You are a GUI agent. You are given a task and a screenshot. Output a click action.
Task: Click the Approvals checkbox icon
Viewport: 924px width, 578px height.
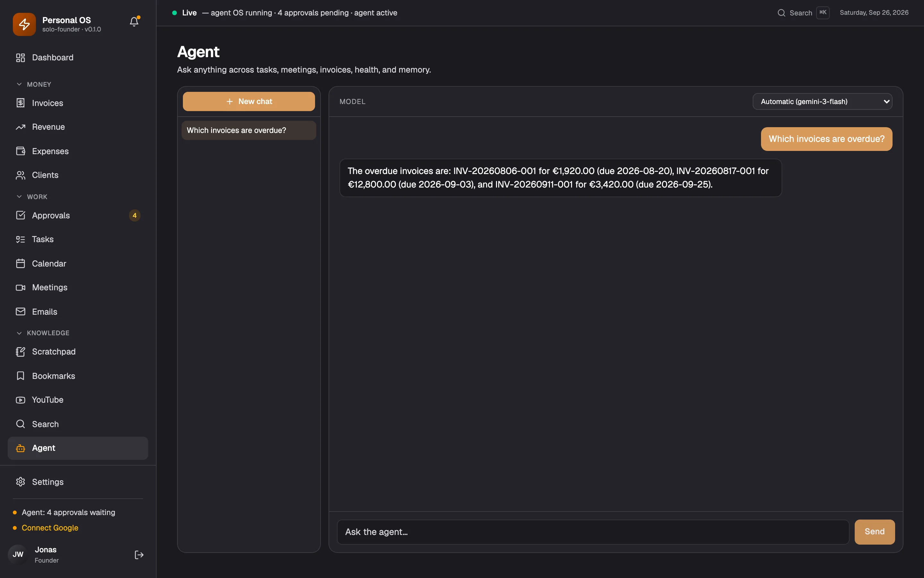[x=21, y=215]
